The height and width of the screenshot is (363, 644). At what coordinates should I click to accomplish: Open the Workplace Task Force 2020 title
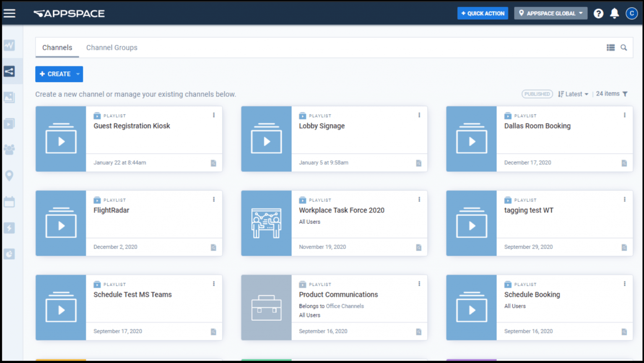[341, 210]
